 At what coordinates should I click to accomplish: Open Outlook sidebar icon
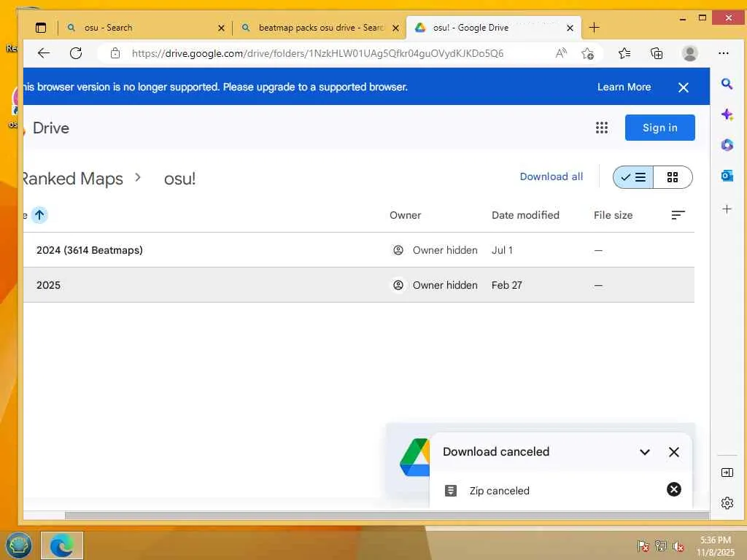727,176
